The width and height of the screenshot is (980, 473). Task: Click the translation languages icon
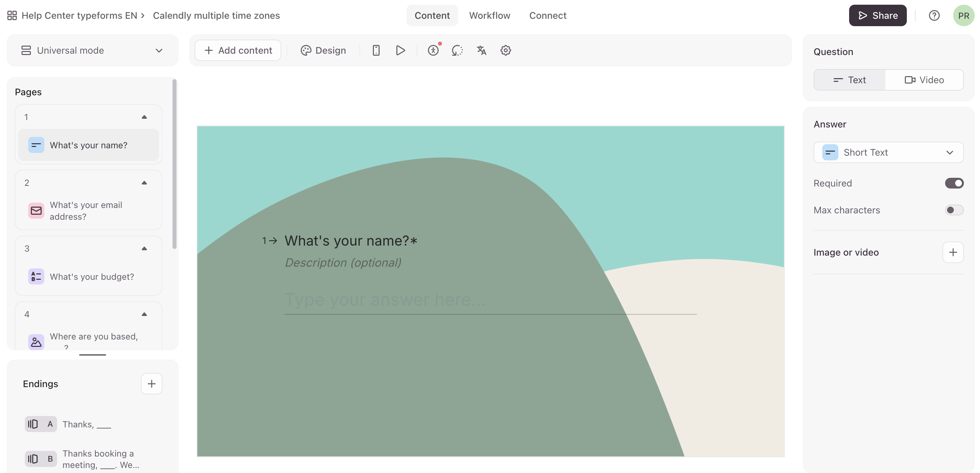tap(481, 50)
